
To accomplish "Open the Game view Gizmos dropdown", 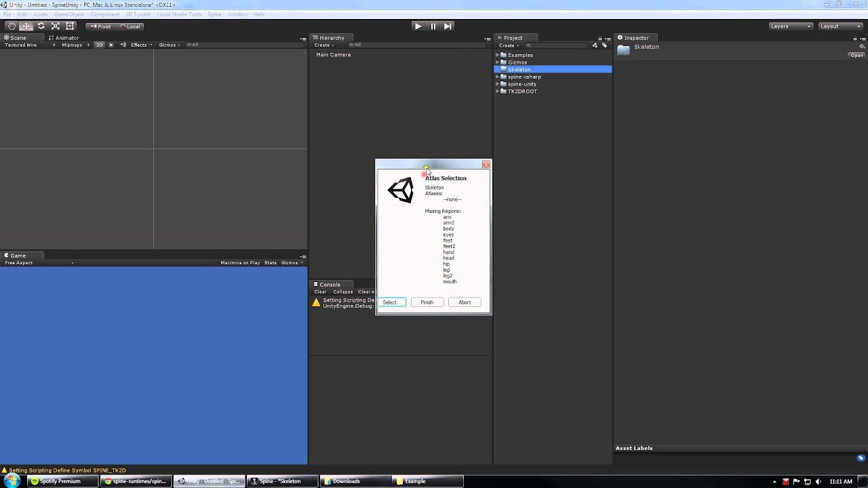I will click(x=292, y=263).
